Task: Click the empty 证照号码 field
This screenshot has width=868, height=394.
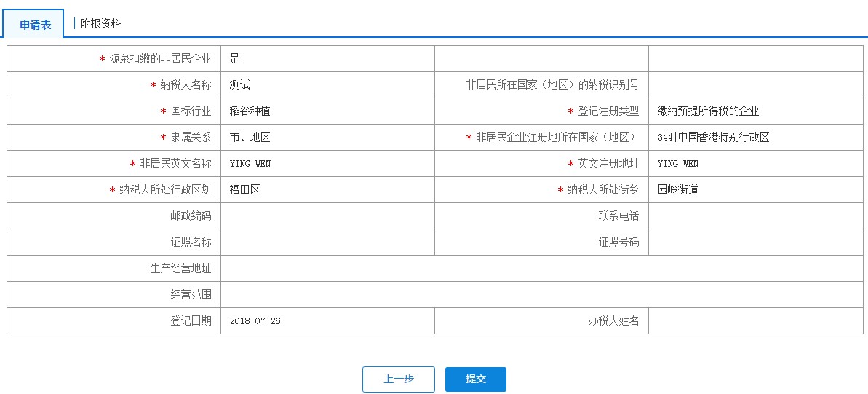Action: [755, 243]
